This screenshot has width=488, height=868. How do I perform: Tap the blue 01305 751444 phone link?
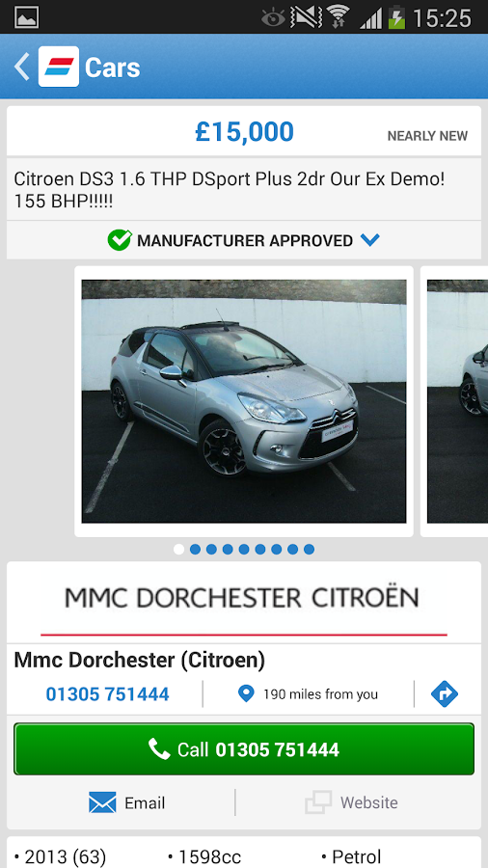[107, 693]
